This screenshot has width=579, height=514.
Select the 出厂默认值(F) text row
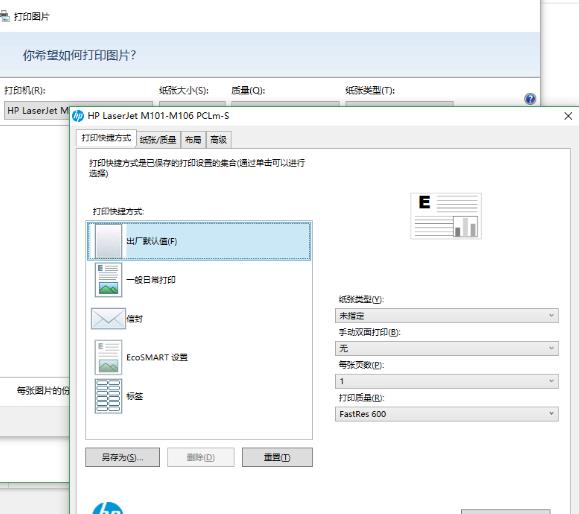click(199, 241)
